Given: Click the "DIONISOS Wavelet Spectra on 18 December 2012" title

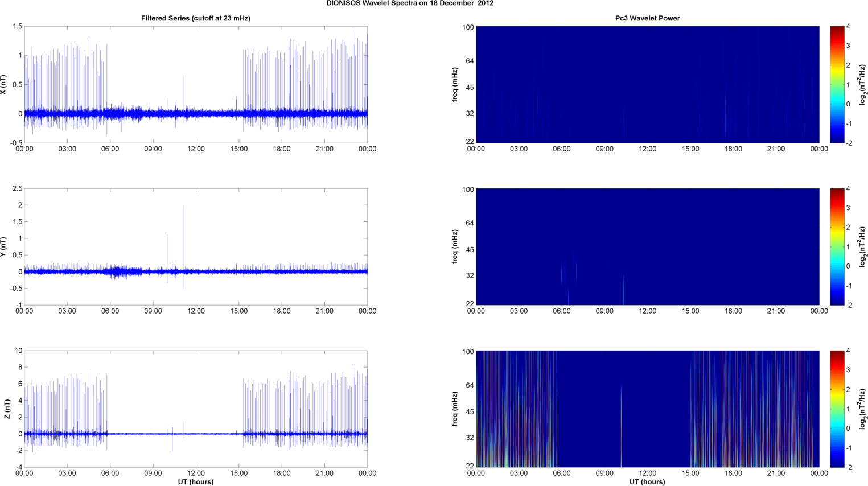Looking at the screenshot, I should coord(410,3).
